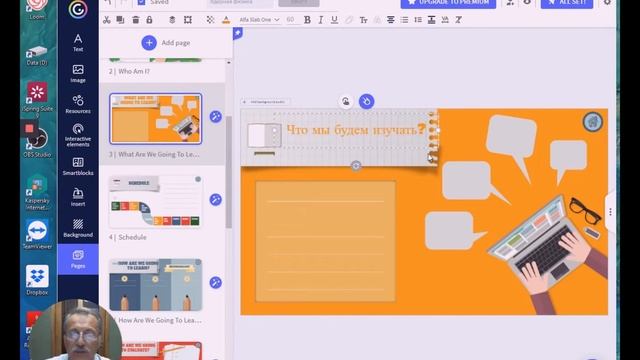The image size is (640, 360).
Task: Click the Genially logo
Action: click(78, 9)
